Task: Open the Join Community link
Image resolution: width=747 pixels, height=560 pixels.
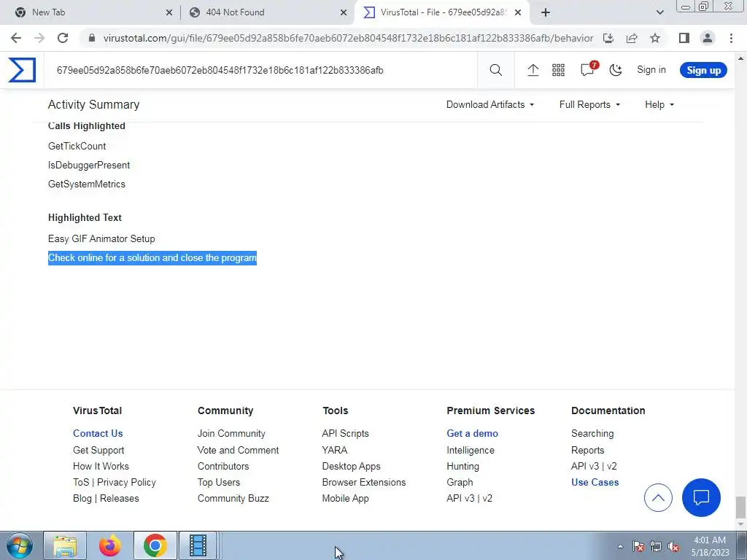Action: (x=231, y=433)
